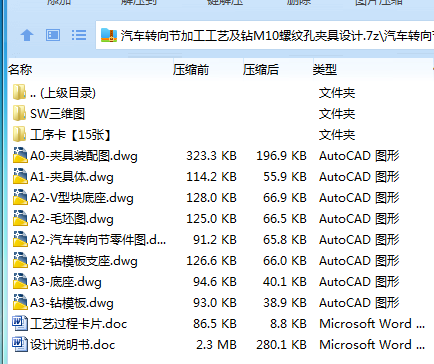Select the file A2-钻模板支座.dwg
Screen dimensions: 434x364
tap(84, 261)
